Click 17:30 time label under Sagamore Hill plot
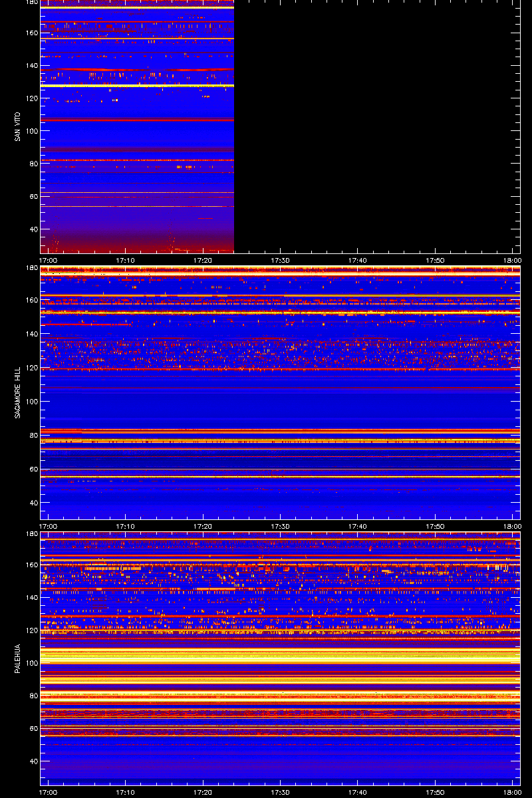 tap(280, 526)
